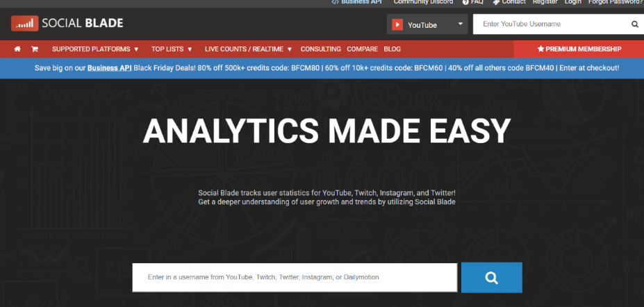Click the Social Blade logo
644x307 pixels.
(67, 24)
